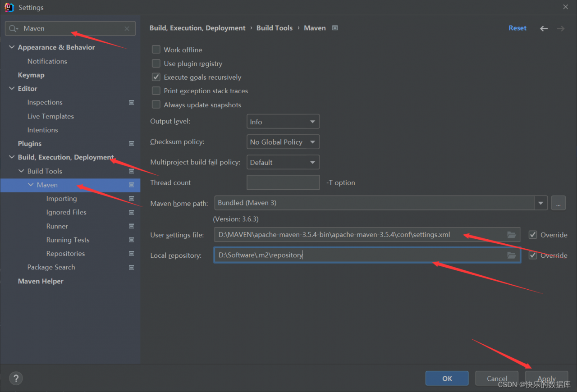Click Build Tools breadcrumb
Screen dimensions: 577x392
click(x=275, y=28)
